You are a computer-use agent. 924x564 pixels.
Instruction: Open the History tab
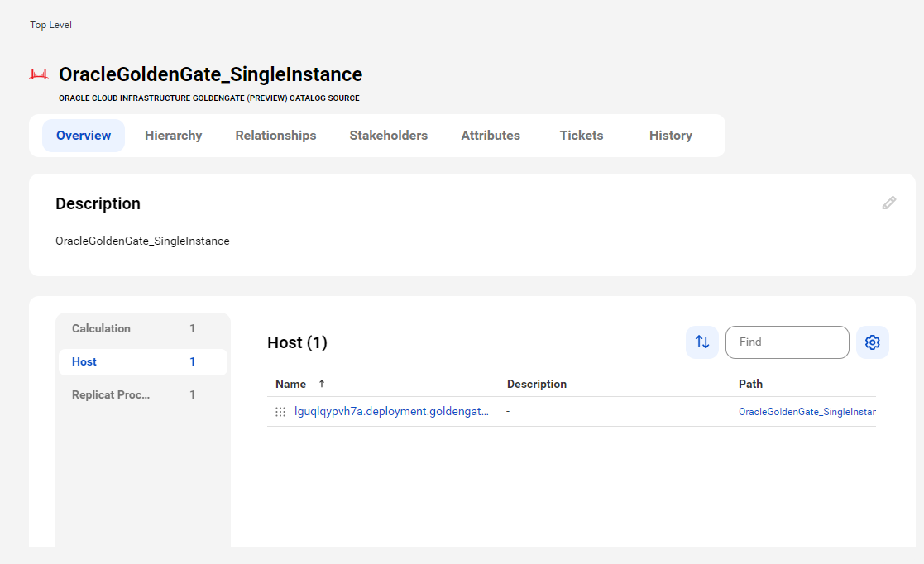click(671, 136)
